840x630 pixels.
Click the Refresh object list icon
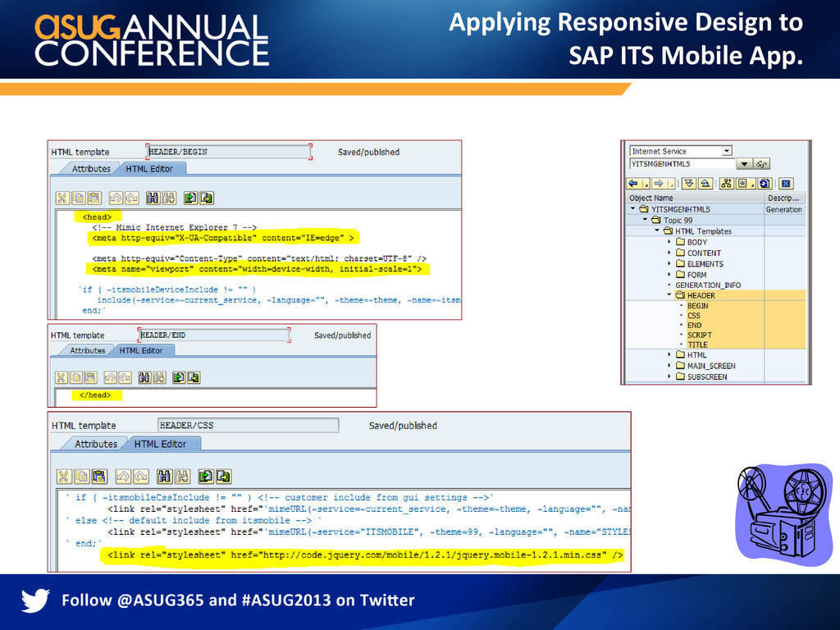765,184
